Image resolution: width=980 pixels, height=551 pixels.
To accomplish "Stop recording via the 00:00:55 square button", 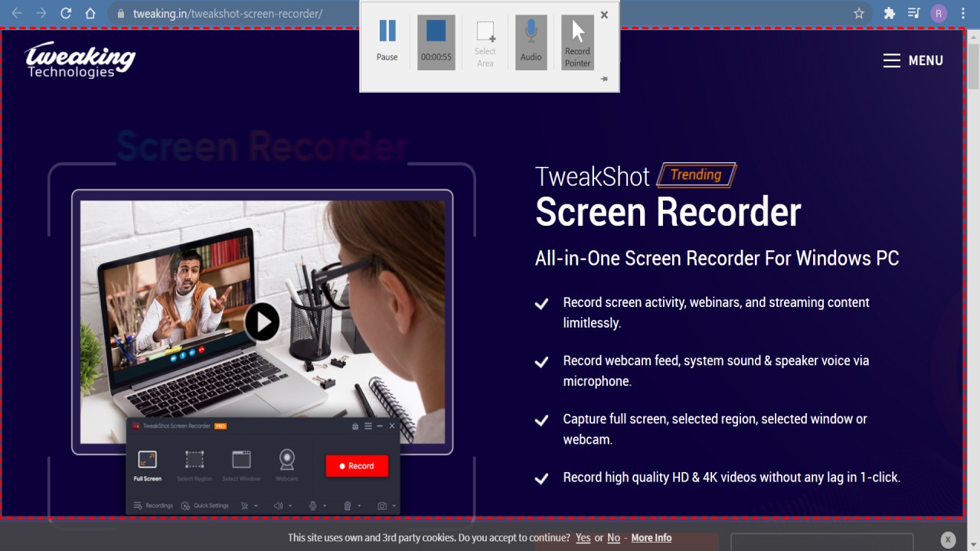I will [x=436, y=43].
